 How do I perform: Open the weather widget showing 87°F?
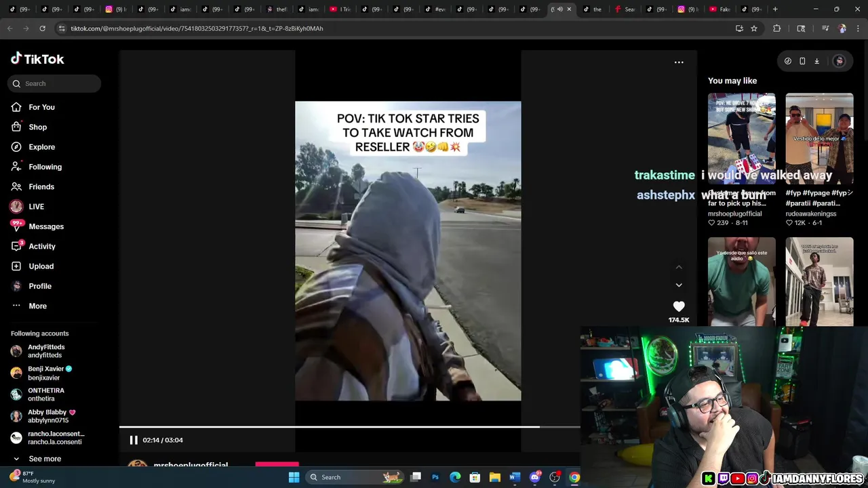pos(34,477)
